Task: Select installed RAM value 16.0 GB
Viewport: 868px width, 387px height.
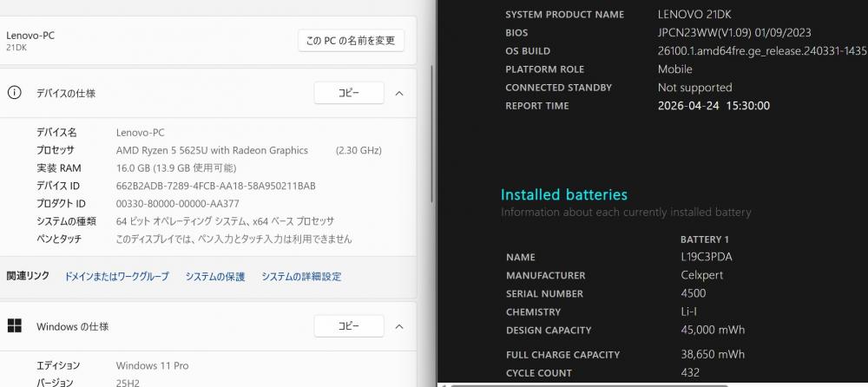Action: pyautogui.click(x=176, y=167)
